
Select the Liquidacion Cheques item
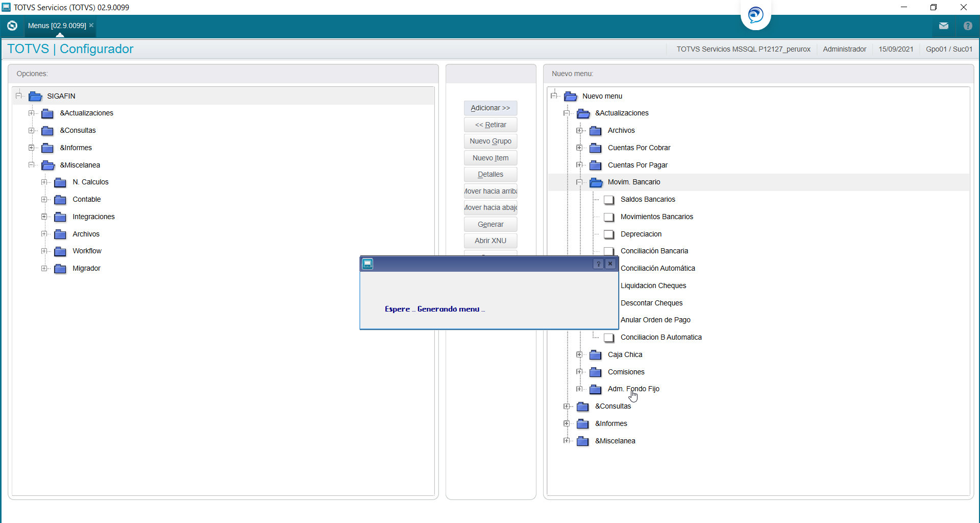coord(653,286)
